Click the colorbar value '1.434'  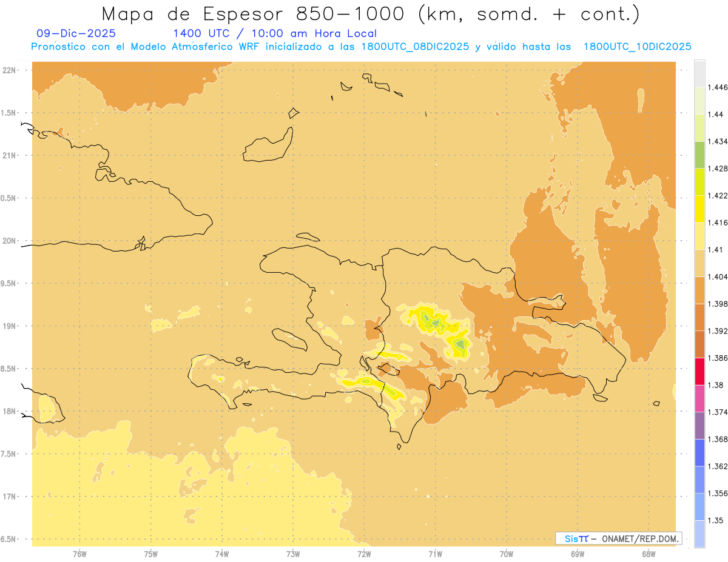(718, 141)
